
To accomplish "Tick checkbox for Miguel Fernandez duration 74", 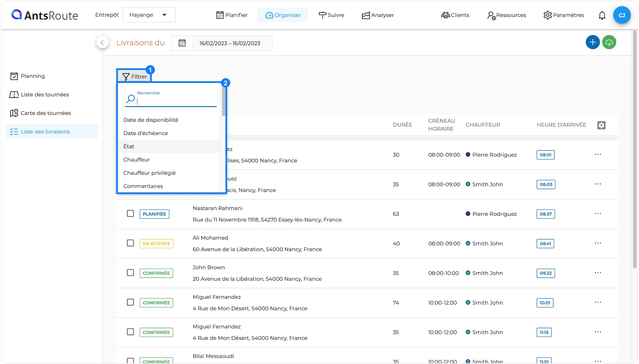I will (130, 303).
